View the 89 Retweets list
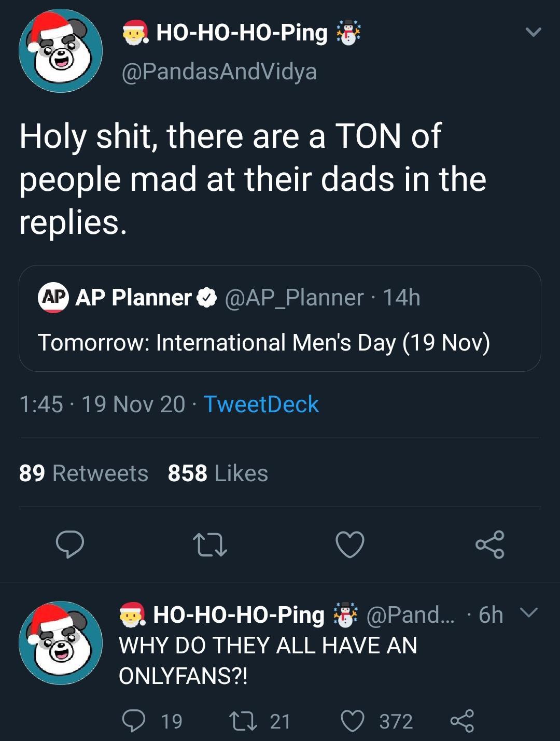Viewport: 560px width, 741px height. pos(83,473)
